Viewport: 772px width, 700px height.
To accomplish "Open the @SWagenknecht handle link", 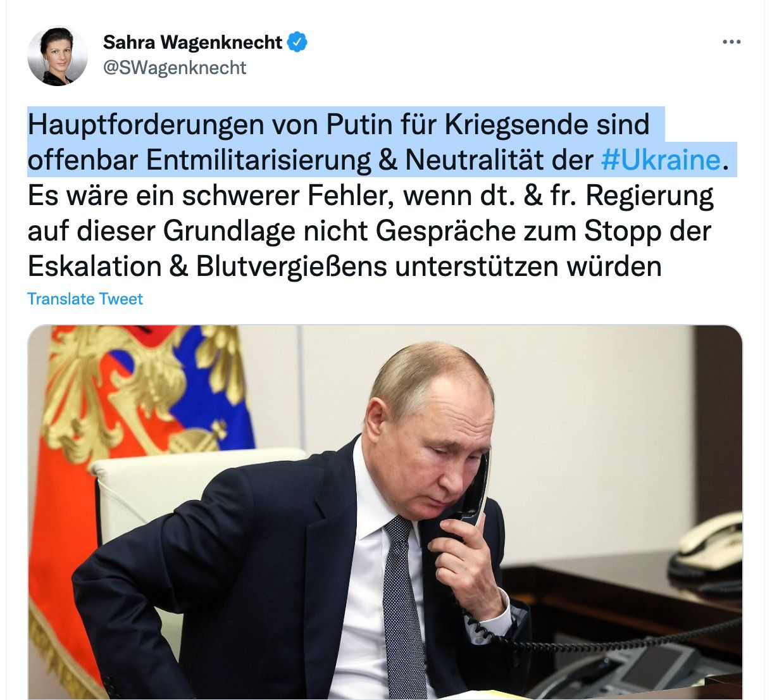I will click(x=175, y=68).
